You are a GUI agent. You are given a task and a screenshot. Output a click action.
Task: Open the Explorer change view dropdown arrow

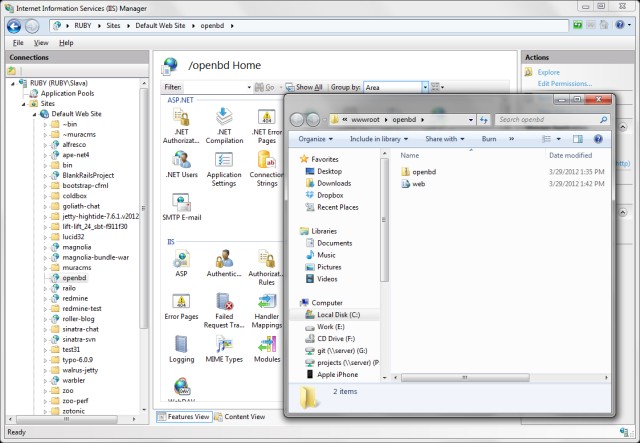[x=558, y=139]
